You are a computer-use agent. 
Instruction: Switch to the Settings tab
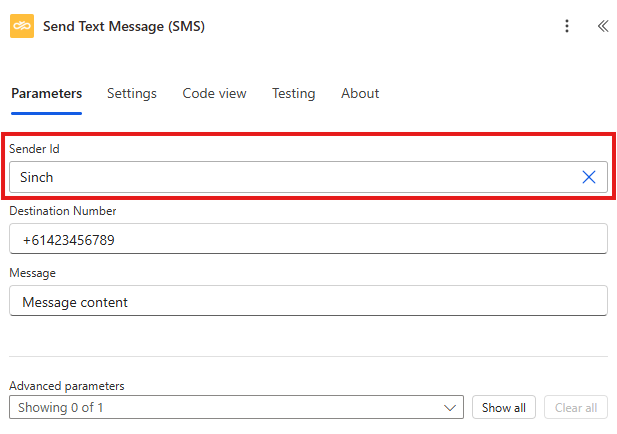(132, 94)
